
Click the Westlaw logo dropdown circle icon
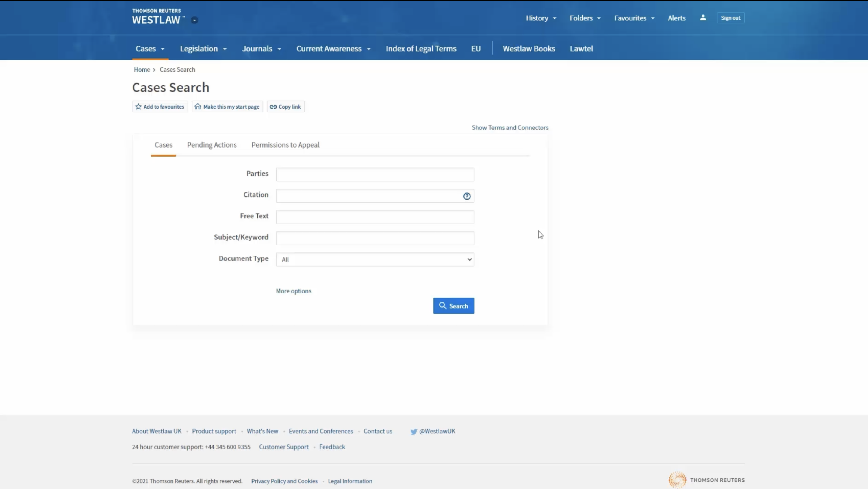pyautogui.click(x=194, y=20)
